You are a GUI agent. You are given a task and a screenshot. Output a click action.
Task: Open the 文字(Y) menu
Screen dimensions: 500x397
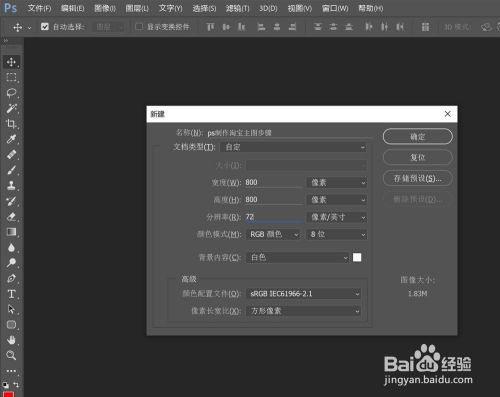pyautogui.click(x=170, y=8)
